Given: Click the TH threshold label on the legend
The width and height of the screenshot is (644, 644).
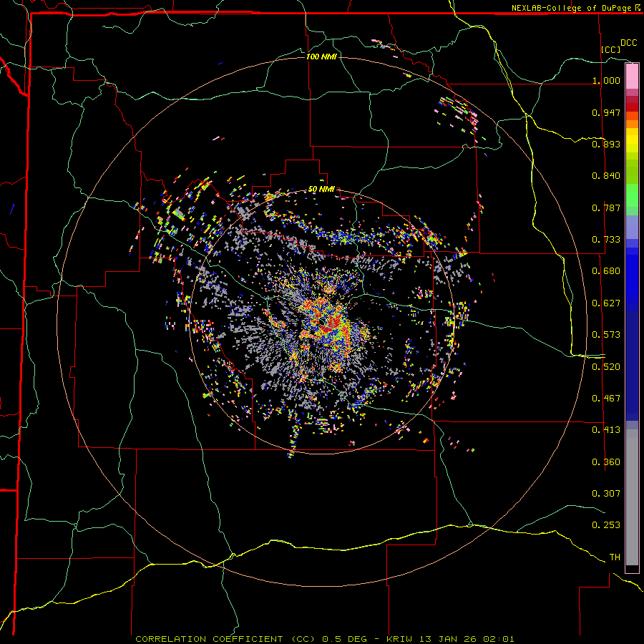Looking at the screenshot, I should tap(615, 557).
